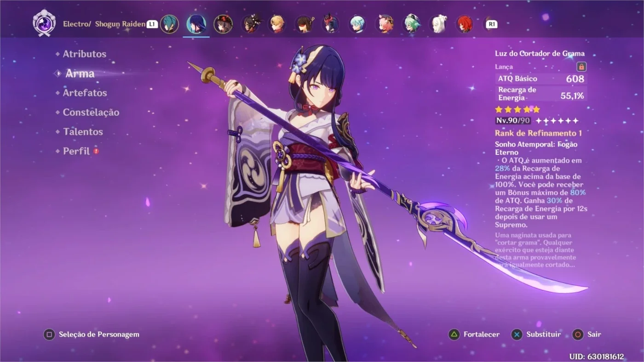The image size is (644, 362).
Task: Click Substituir to swap the weapon
Action: click(536, 334)
